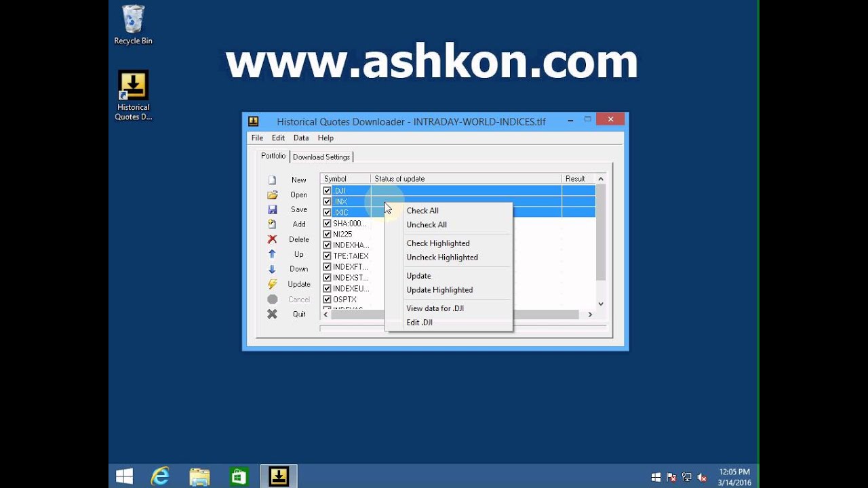Image resolution: width=868 pixels, height=488 pixels.
Task: Click the app icon in the window title bar
Action: [254, 121]
